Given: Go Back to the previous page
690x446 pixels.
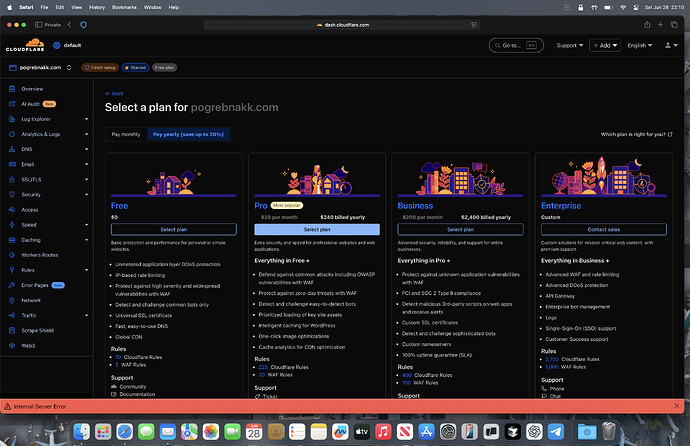Looking at the screenshot, I should [x=114, y=94].
